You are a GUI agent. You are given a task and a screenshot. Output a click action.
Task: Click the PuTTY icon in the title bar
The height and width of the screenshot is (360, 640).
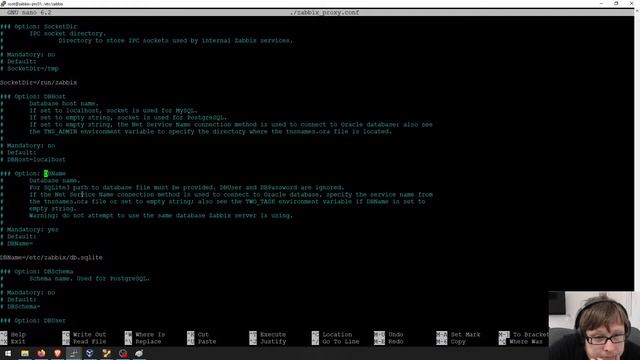3,3
